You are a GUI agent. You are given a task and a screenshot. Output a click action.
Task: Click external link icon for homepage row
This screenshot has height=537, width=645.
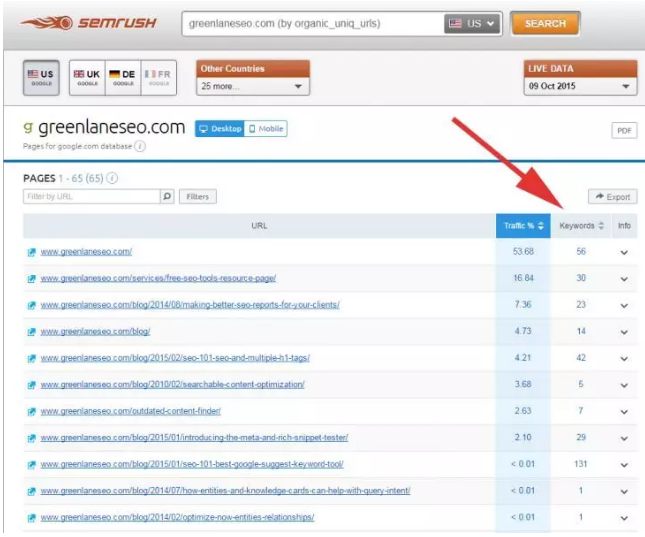[31, 252]
